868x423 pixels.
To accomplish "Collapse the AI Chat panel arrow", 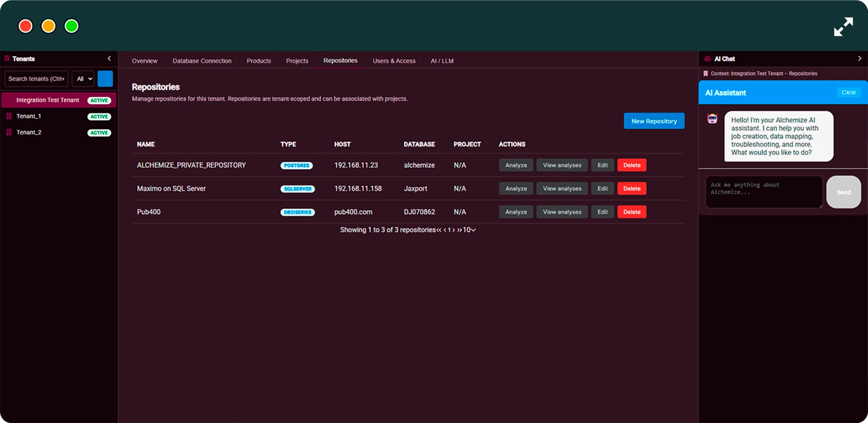I will coord(859,58).
